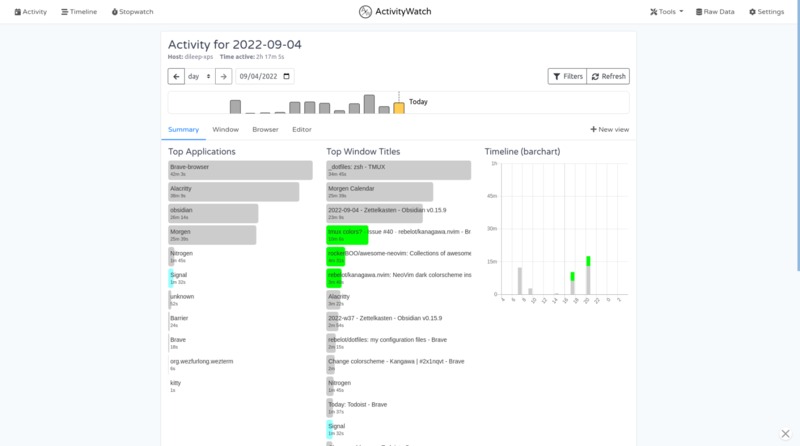
Task: Open the Filters options
Action: tap(567, 76)
